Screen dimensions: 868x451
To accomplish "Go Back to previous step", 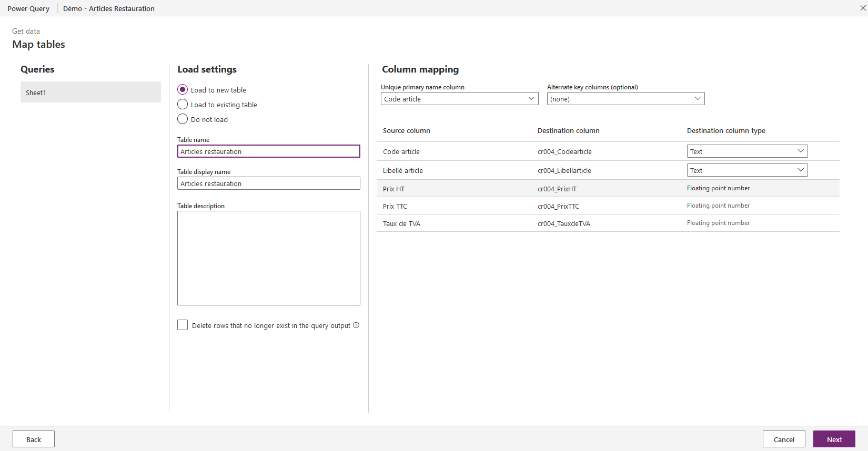I will (x=34, y=439).
